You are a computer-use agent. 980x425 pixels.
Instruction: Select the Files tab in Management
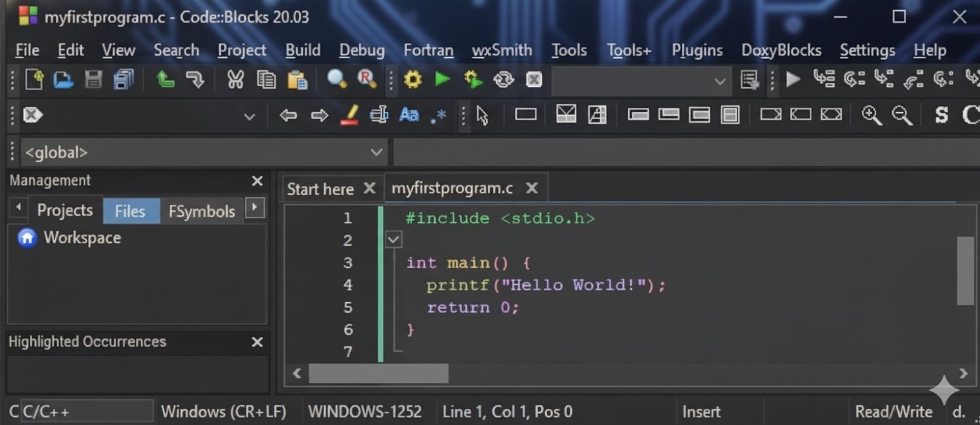130,211
